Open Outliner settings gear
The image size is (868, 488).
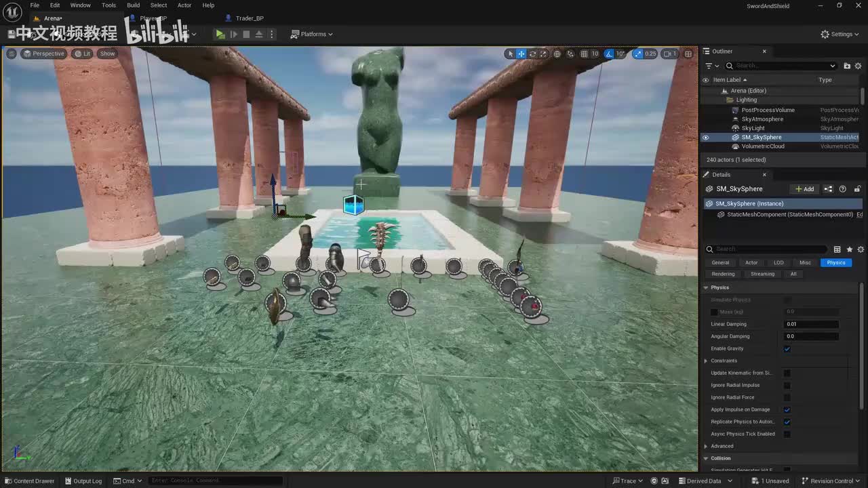(x=859, y=66)
